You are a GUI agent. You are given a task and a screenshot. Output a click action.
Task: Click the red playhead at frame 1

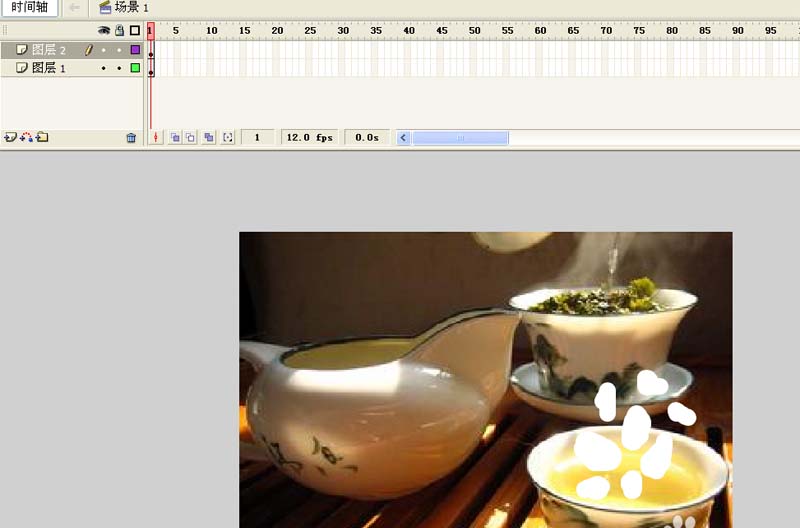151,31
